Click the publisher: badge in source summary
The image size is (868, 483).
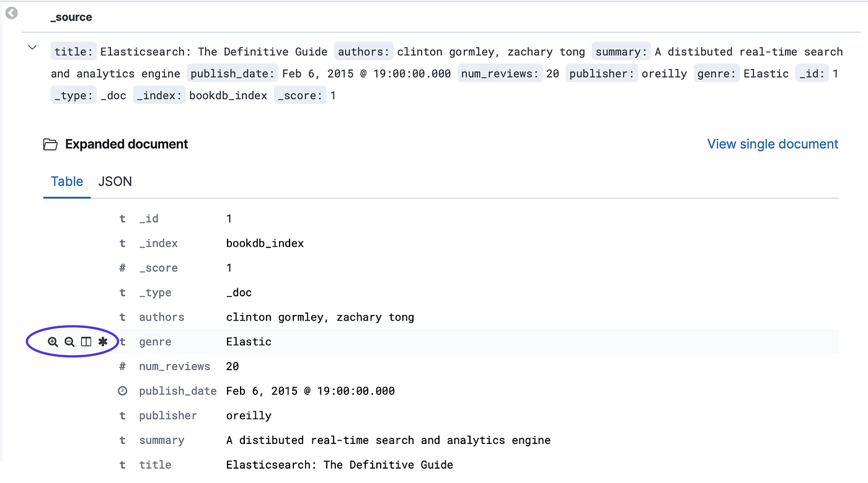click(601, 73)
